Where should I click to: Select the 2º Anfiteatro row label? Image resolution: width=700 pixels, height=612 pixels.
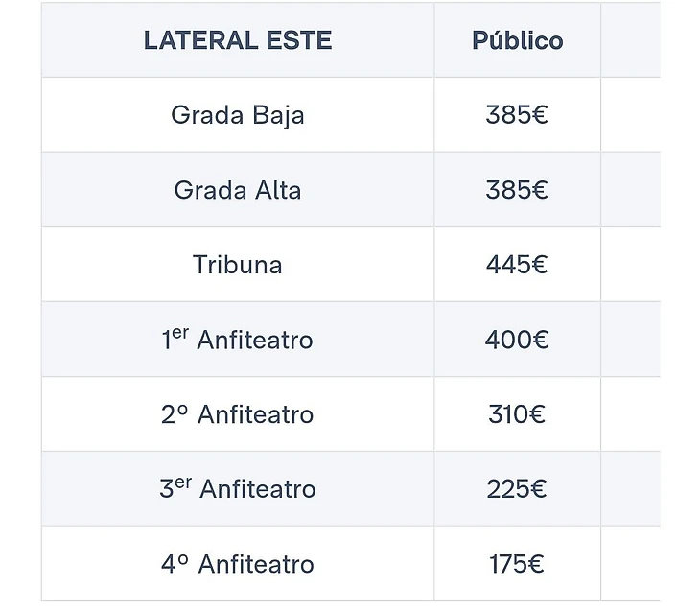pos(238,414)
